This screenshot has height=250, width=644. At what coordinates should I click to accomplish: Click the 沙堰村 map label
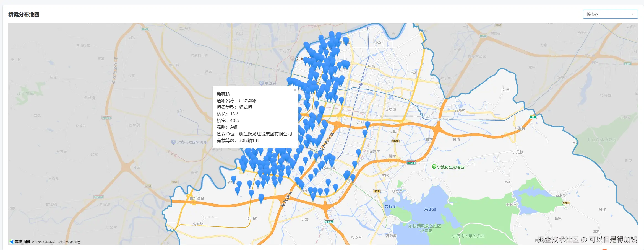[520, 129]
